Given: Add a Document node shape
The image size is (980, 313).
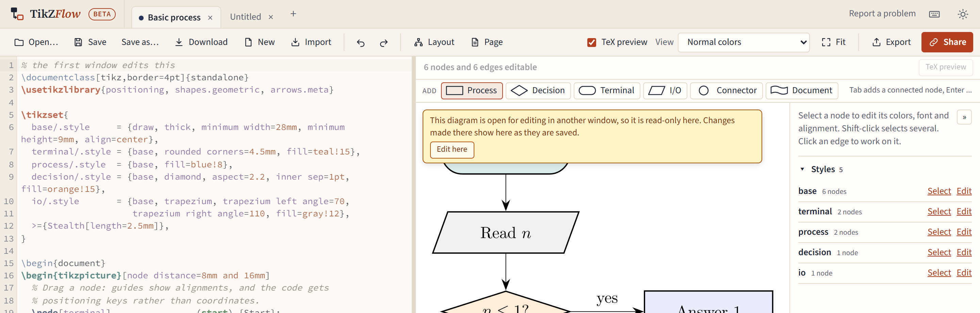Looking at the screenshot, I should (x=802, y=90).
